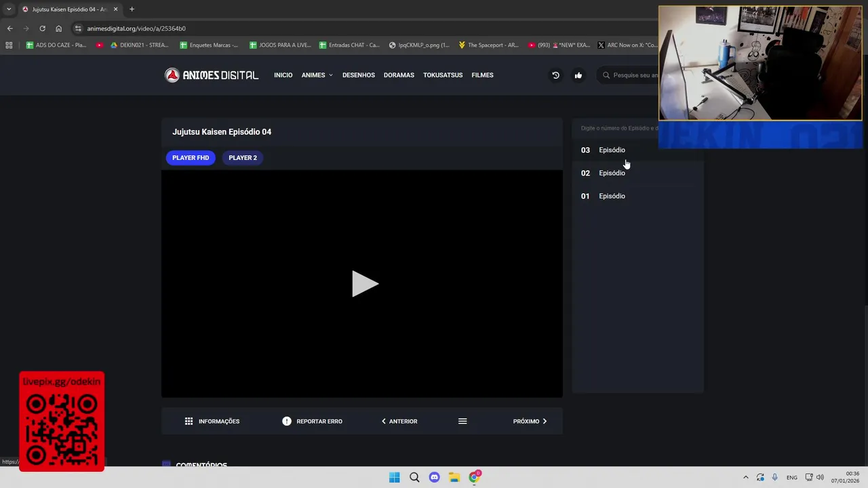Open the ADS DO CAZE bookmark

(x=56, y=45)
